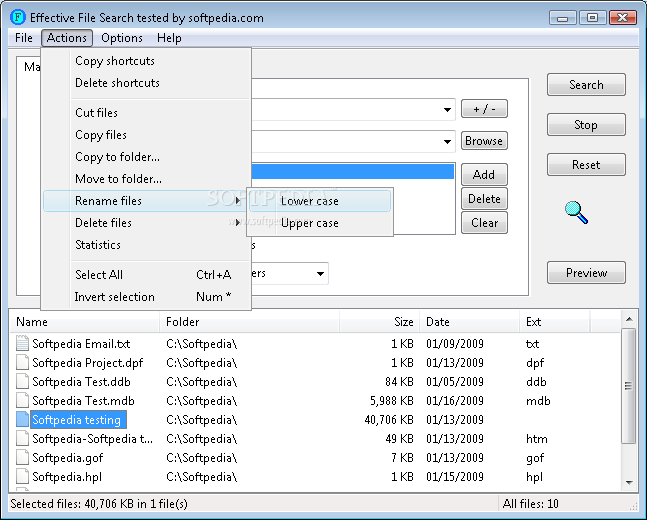Select file Softpedia Email.txt
This screenshot has width=647, height=520.
81,344
